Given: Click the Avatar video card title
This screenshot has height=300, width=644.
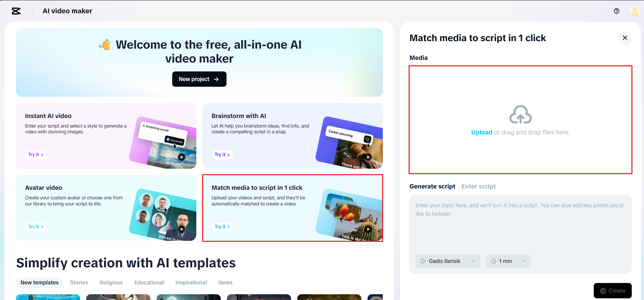Looking at the screenshot, I should click(x=44, y=188).
